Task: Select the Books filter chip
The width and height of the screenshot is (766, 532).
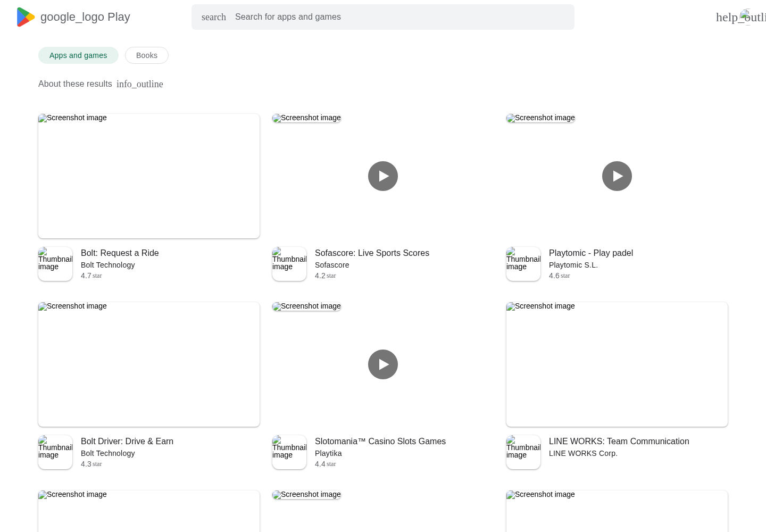Action: pyautogui.click(x=147, y=55)
